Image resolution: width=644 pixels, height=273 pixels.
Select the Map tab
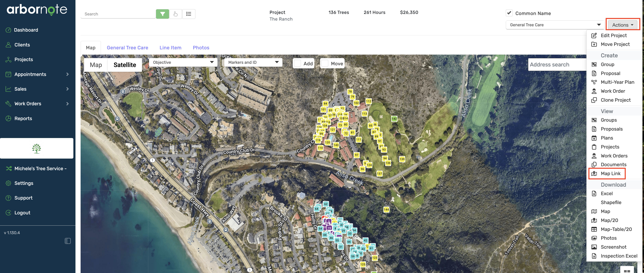90,48
